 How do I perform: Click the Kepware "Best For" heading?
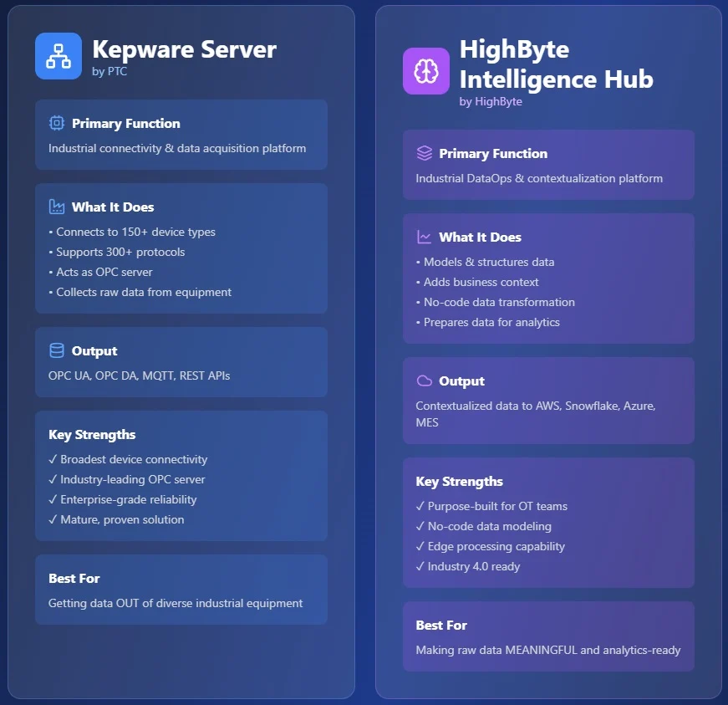[x=74, y=578]
